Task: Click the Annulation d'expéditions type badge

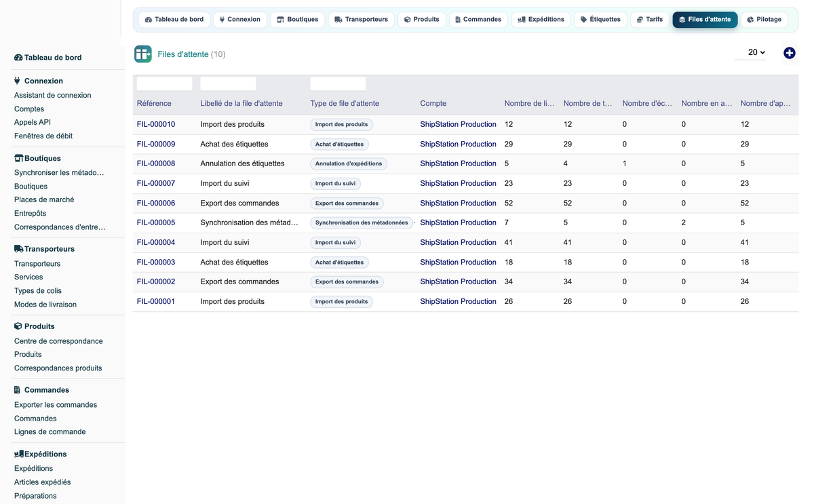Action: [349, 163]
